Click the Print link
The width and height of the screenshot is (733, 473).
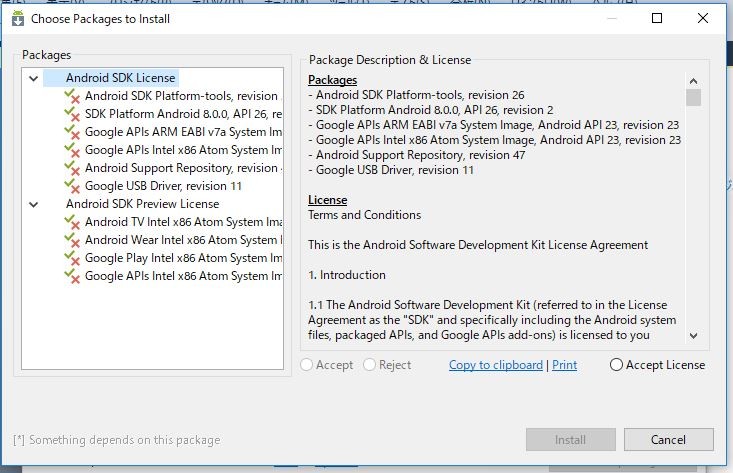564,365
